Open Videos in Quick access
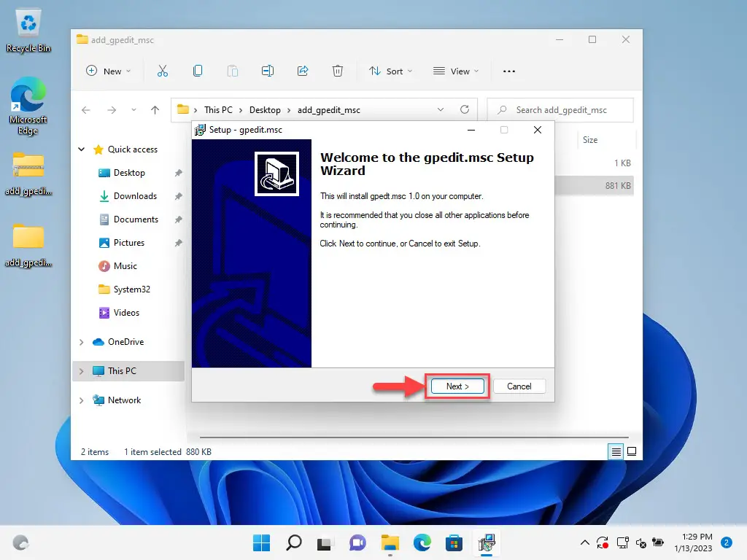Image resolution: width=747 pixels, height=560 pixels. [126, 312]
